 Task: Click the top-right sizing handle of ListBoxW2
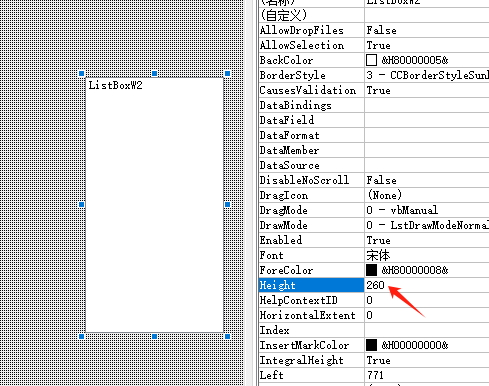click(228, 73)
